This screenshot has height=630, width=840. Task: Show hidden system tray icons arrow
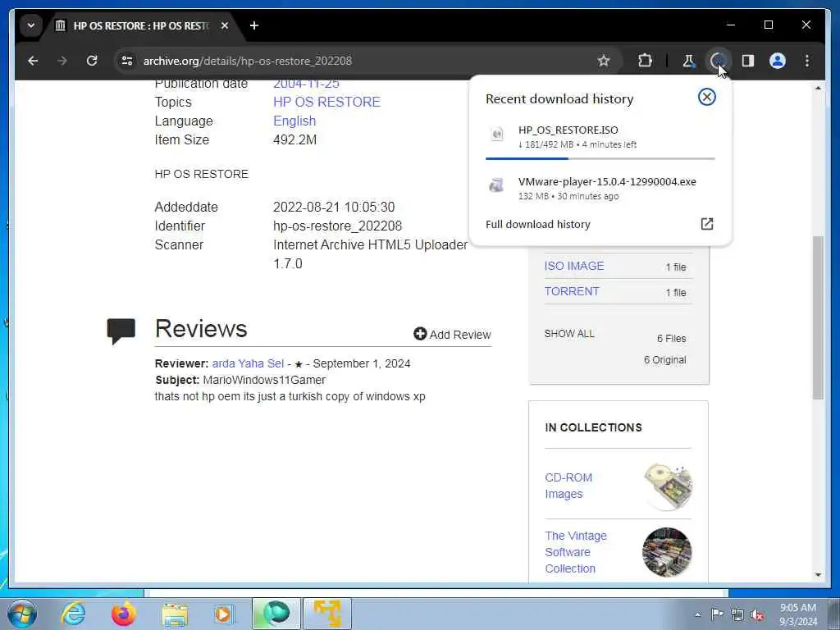(697, 614)
